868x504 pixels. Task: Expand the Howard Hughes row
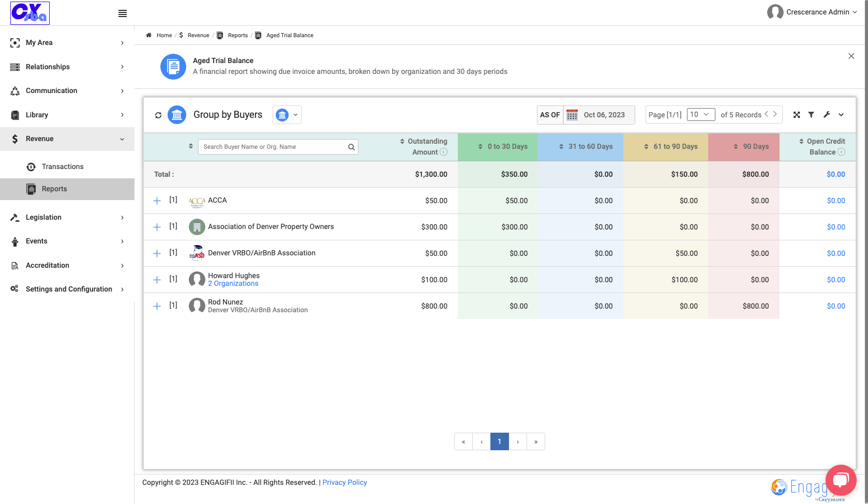click(x=157, y=280)
